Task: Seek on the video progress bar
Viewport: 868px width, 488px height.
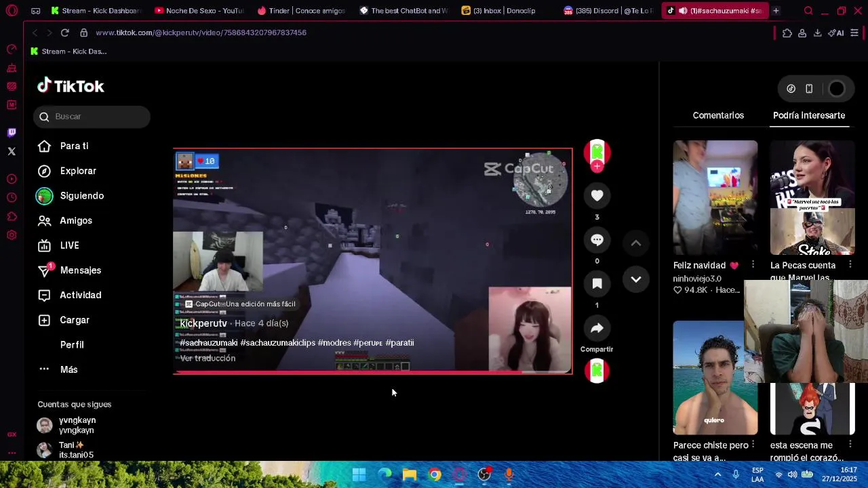Action: click(372, 372)
